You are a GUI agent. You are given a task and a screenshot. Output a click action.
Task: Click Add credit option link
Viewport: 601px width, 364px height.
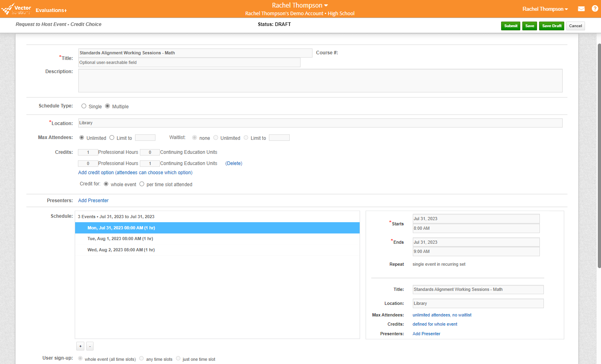click(135, 173)
